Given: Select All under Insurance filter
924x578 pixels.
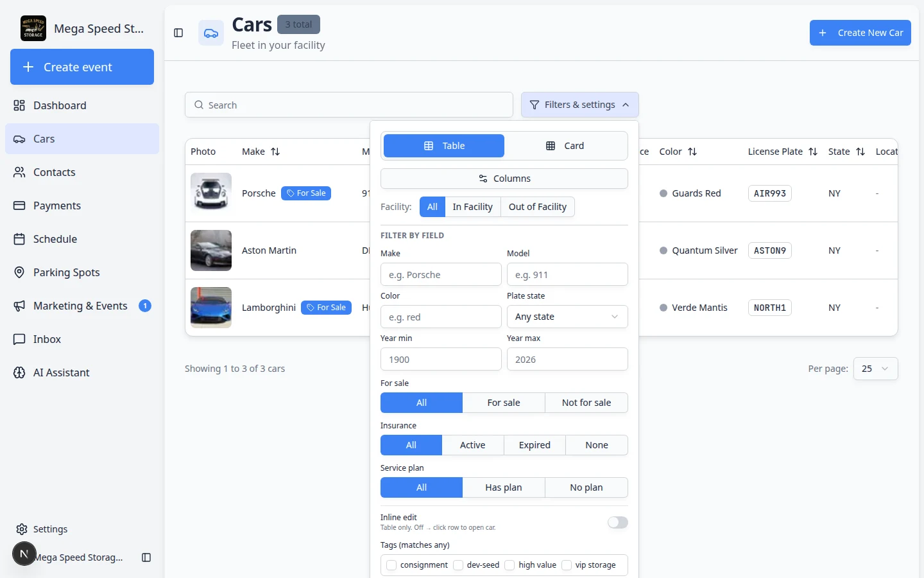Looking at the screenshot, I should point(411,445).
